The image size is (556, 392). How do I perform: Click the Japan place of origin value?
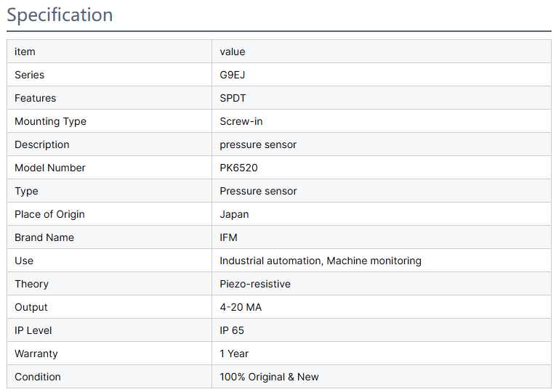(x=234, y=214)
